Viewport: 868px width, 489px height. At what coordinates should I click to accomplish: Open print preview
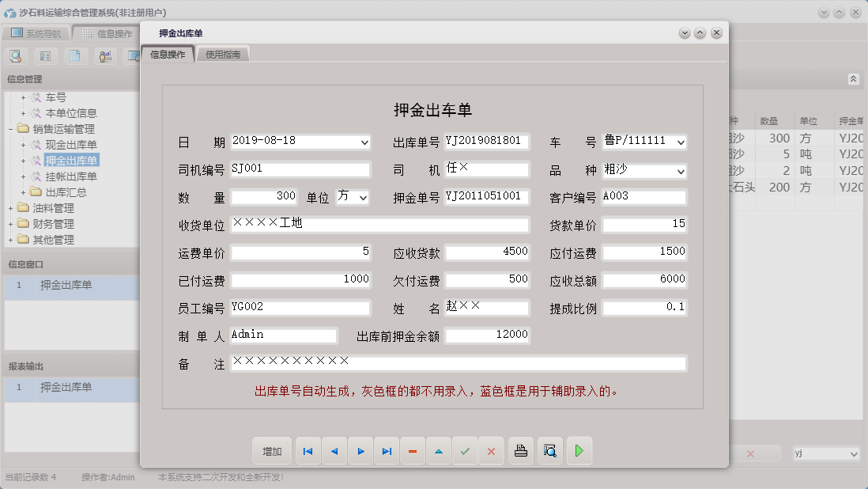pyautogui.click(x=549, y=450)
